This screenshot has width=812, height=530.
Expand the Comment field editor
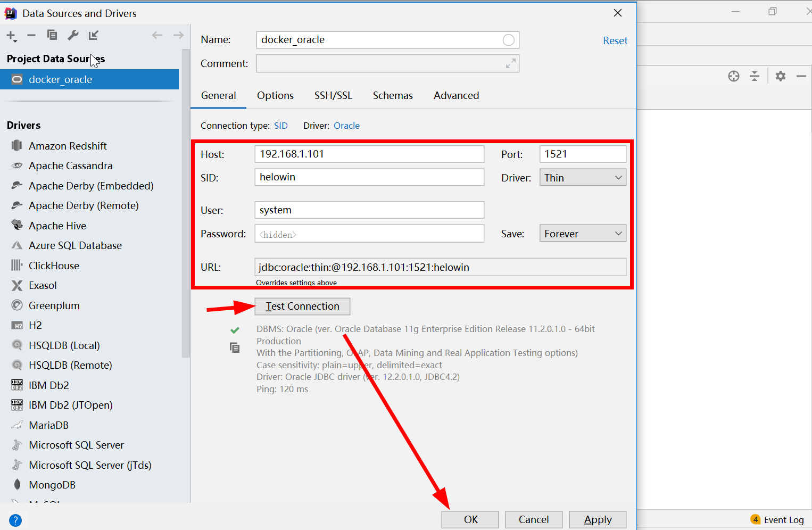pos(511,63)
